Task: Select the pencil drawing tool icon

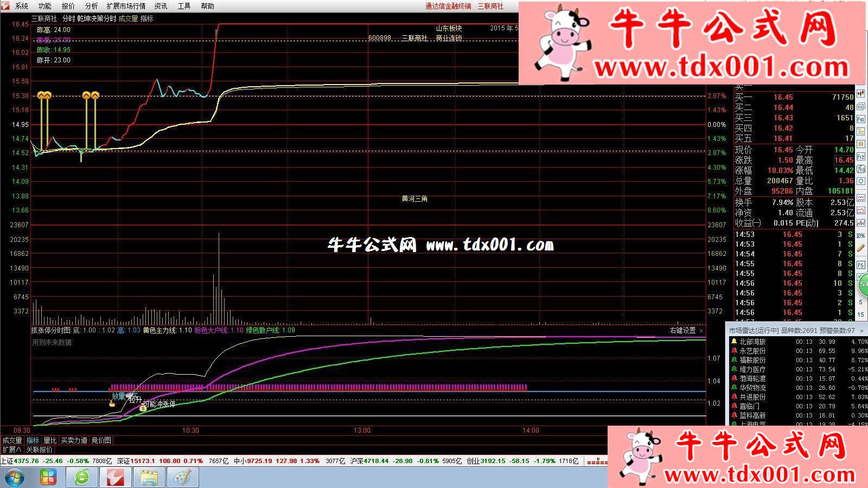Action: click(860, 248)
